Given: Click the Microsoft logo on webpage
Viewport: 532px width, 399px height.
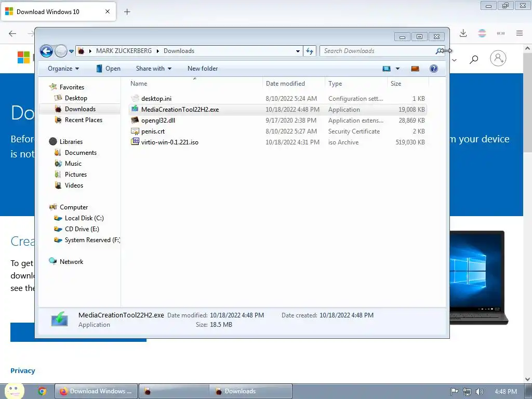Looking at the screenshot, I should (23, 57).
